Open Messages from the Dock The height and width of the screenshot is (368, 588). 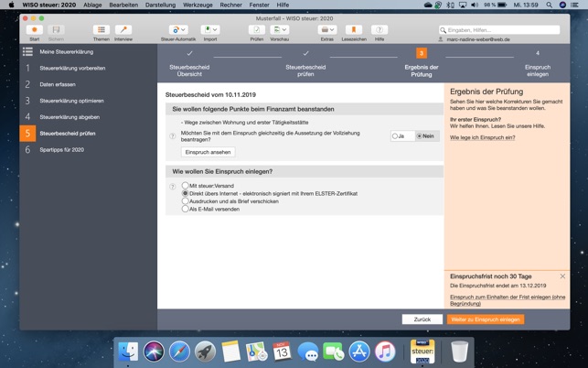pos(308,352)
